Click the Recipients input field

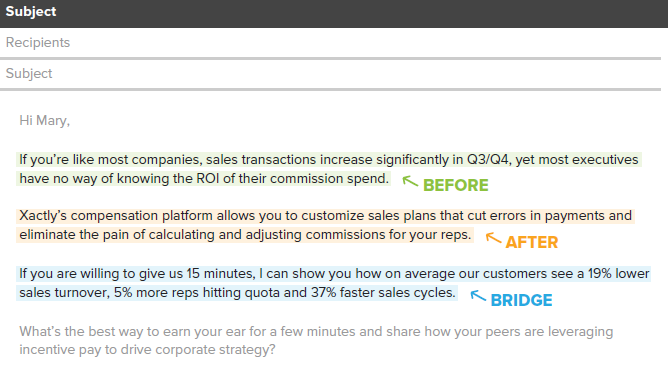click(330, 43)
